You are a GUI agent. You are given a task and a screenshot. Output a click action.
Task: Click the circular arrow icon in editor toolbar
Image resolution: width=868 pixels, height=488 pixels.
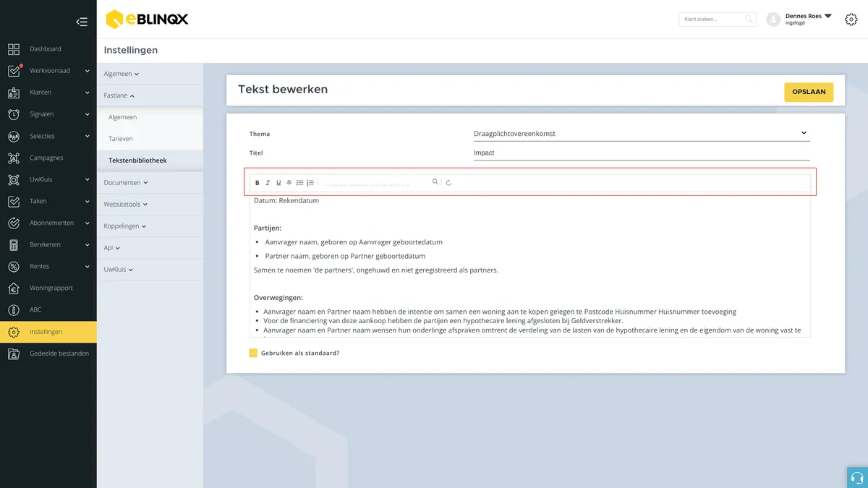448,183
